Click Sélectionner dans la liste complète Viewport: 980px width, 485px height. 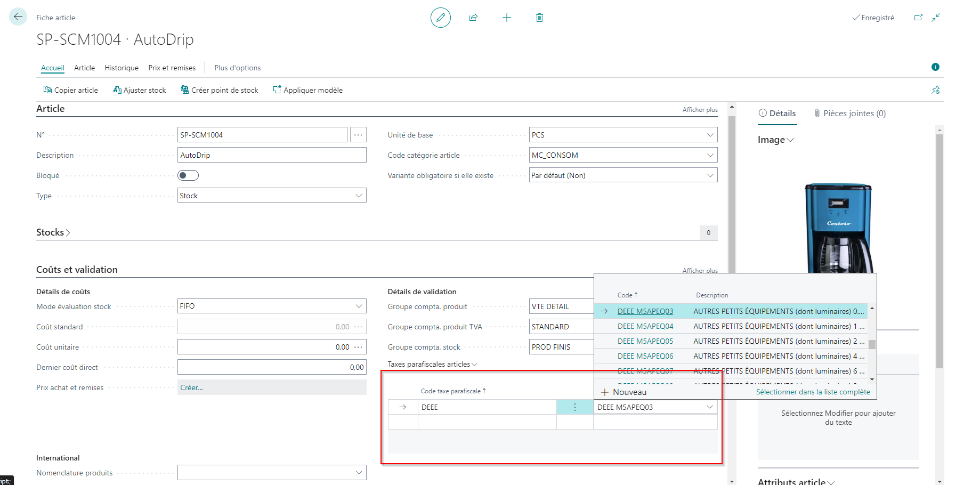[x=813, y=392]
